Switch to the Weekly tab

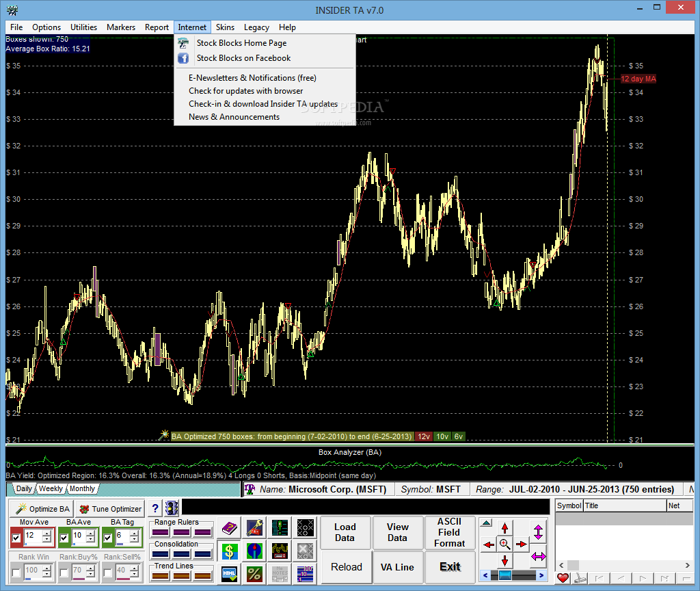pyautogui.click(x=51, y=488)
